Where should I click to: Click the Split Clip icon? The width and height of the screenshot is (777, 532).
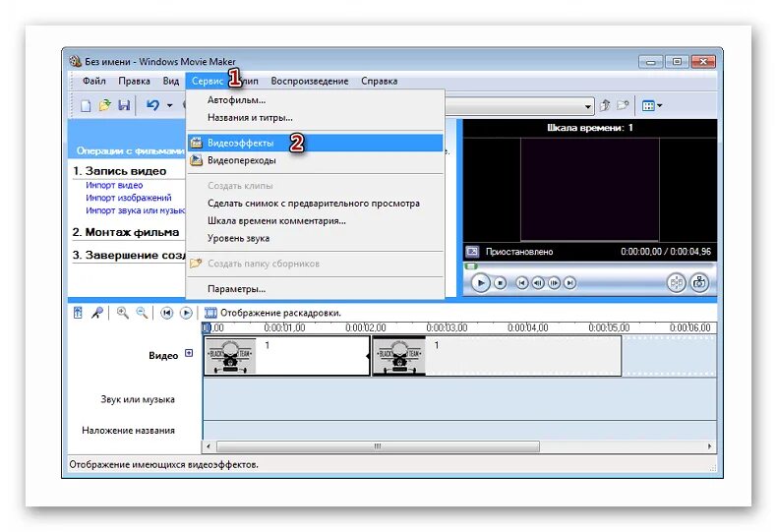tap(676, 283)
